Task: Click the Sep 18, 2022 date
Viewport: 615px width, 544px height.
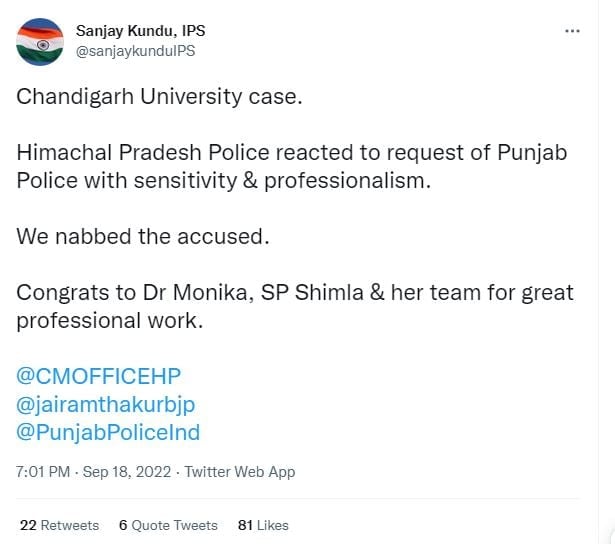Action: pyautogui.click(x=127, y=471)
